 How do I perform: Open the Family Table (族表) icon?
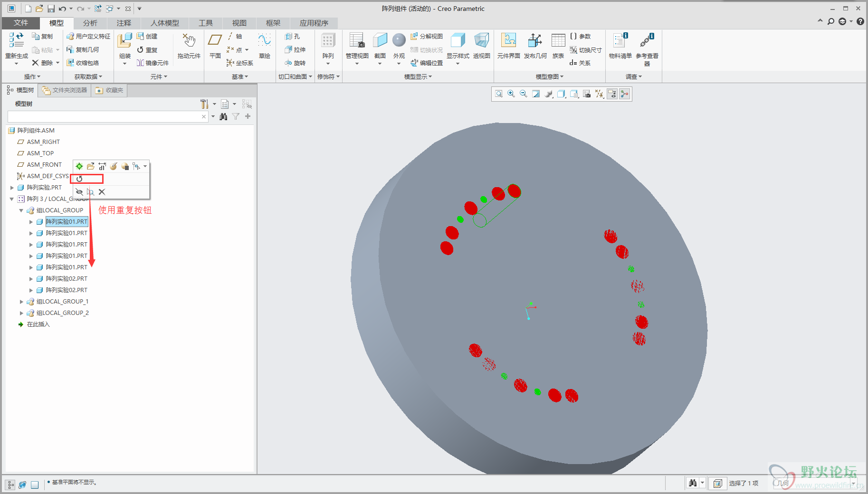(558, 40)
